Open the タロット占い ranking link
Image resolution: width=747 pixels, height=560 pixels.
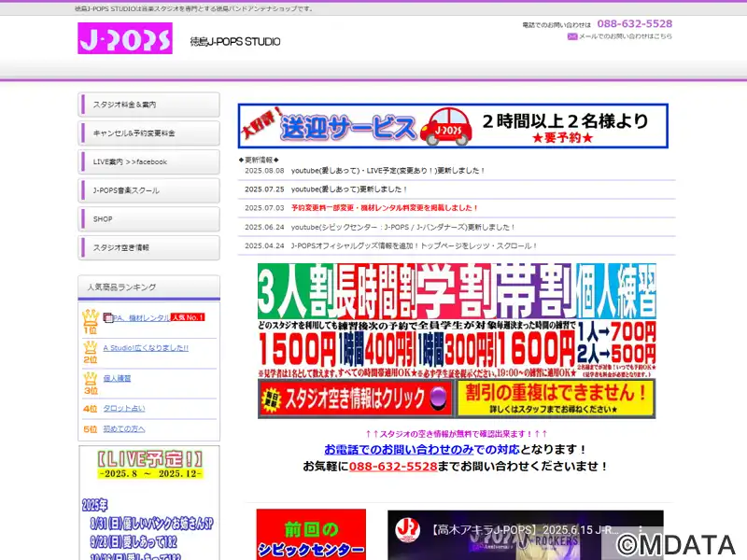pos(124,408)
